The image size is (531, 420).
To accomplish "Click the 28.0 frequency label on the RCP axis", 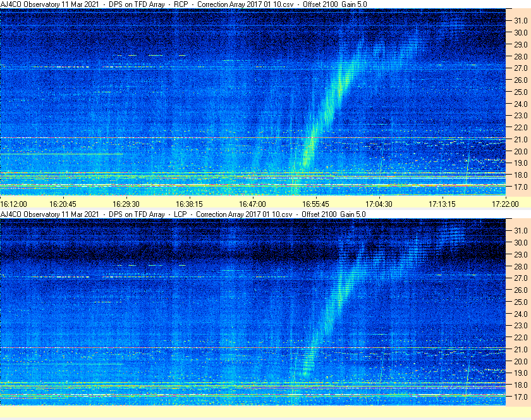I will pos(521,56).
